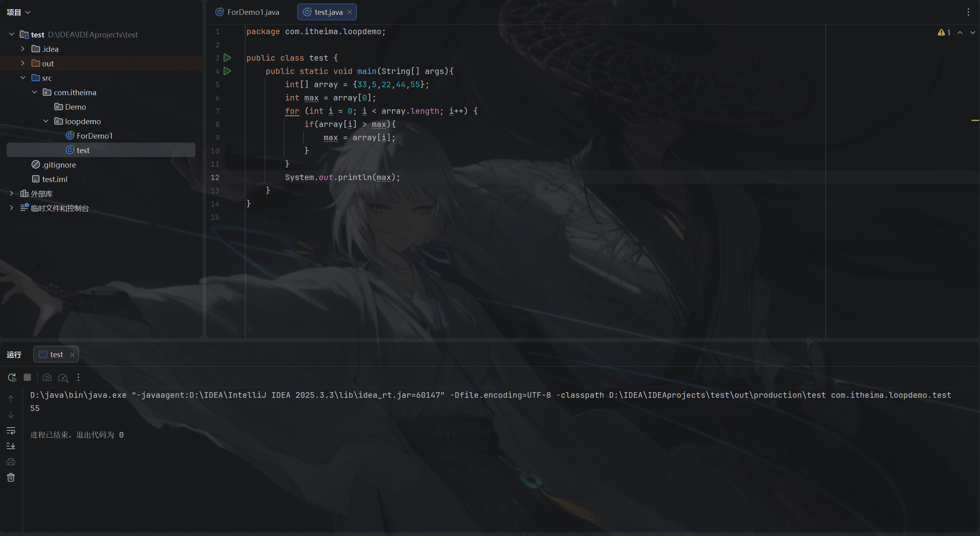Click the int[] array declaration line

(x=357, y=84)
